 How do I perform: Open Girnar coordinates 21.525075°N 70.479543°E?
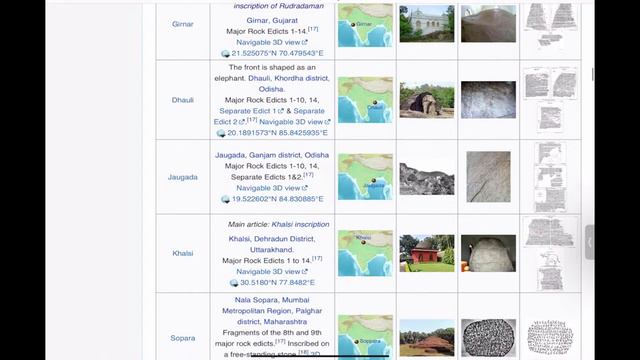pyautogui.click(x=278, y=53)
